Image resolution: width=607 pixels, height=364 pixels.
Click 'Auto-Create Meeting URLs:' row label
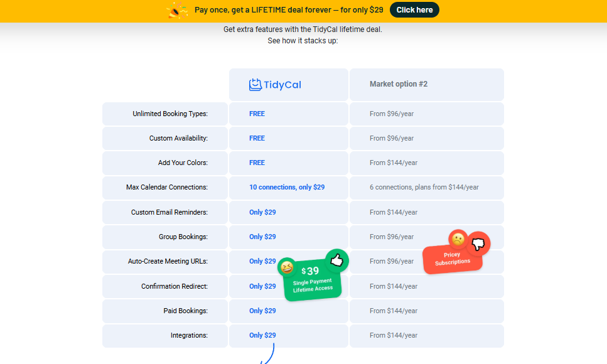[168, 261]
